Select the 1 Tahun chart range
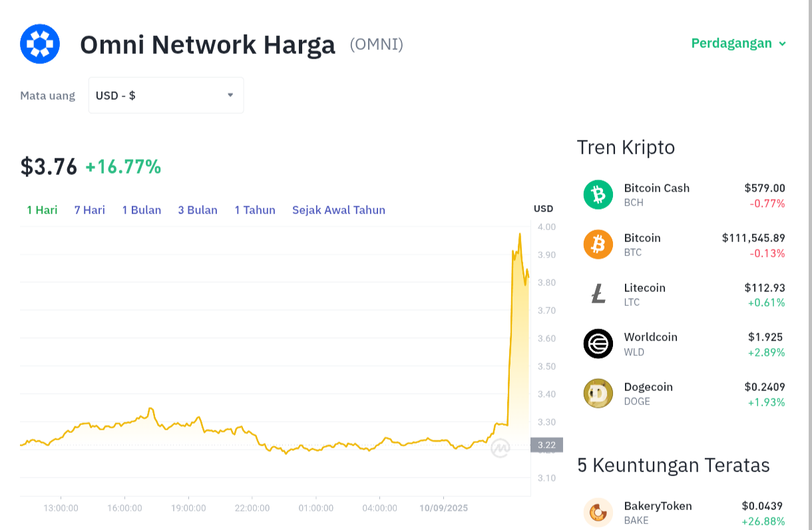Viewport: 812px width, 530px height. pos(255,210)
